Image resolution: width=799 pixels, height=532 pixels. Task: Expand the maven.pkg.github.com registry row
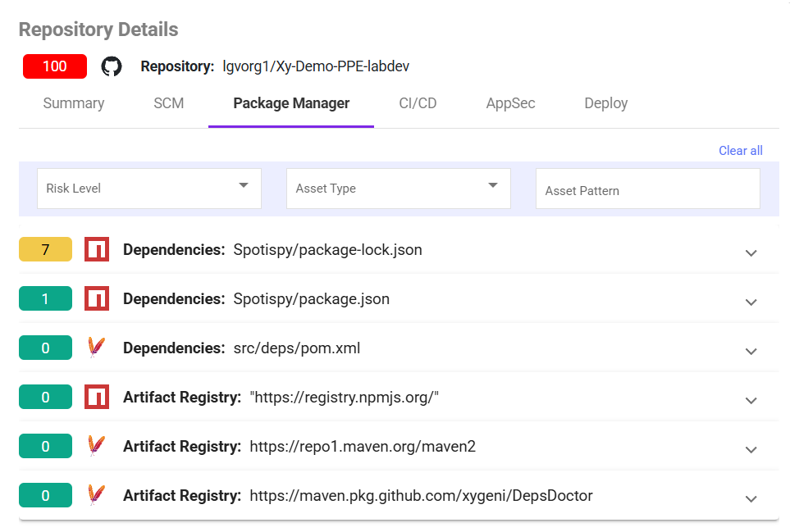pyautogui.click(x=751, y=498)
